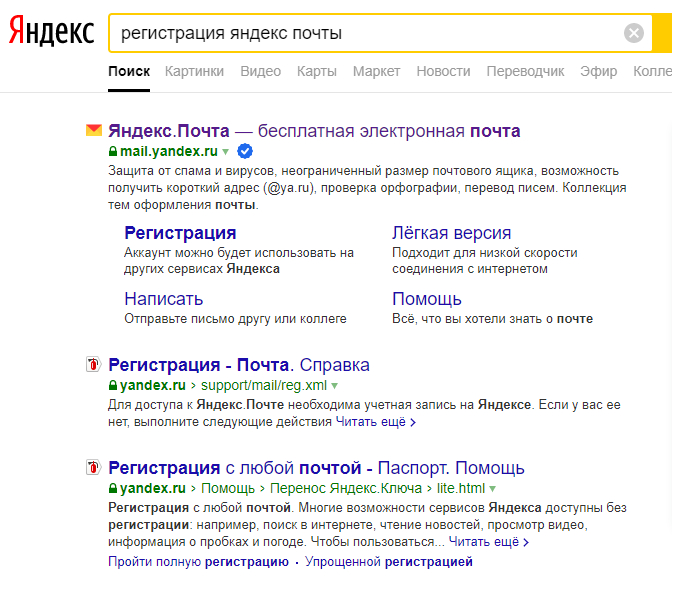The height and width of the screenshot is (591, 675).
Task: Click the yellow search button edge
Action: tap(663, 33)
